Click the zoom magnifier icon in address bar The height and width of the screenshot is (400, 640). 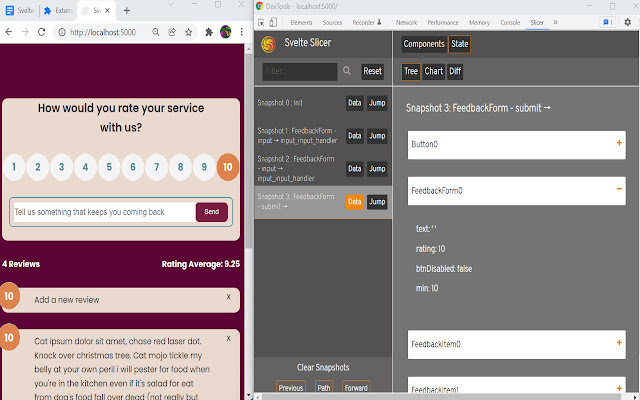[156, 32]
